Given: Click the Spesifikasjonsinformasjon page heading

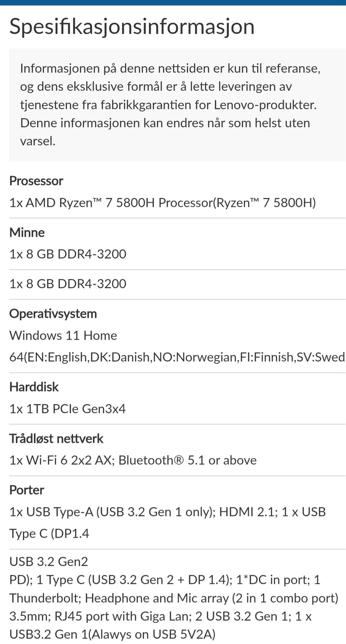Looking at the screenshot, I should click(132, 26).
